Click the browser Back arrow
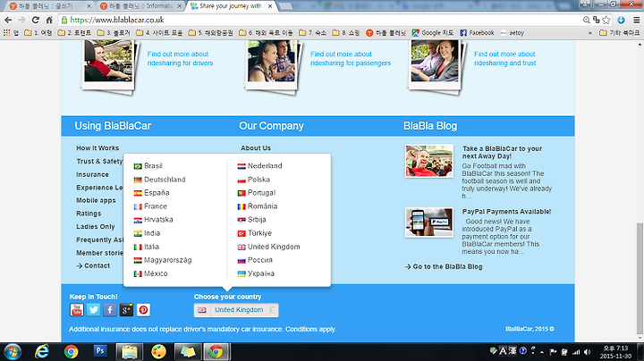This screenshot has height=361, width=644. click(8, 20)
